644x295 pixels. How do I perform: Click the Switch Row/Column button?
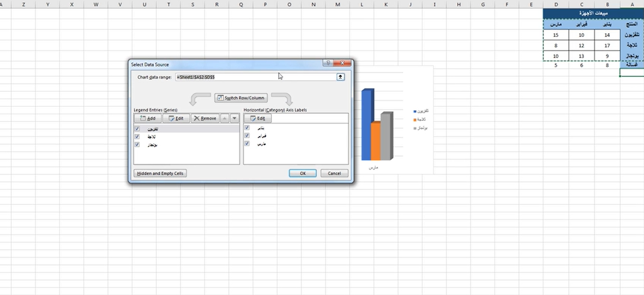click(x=241, y=98)
